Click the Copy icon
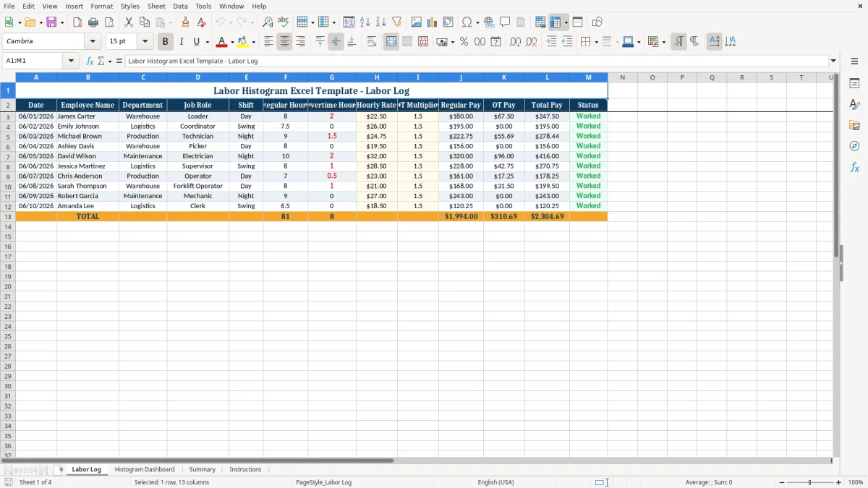Screen dimensions: 868x488 click(145, 22)
